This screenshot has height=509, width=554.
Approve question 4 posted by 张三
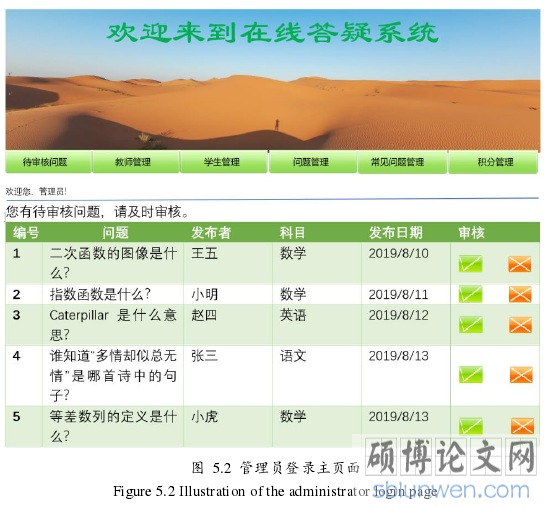coord(471,375)
